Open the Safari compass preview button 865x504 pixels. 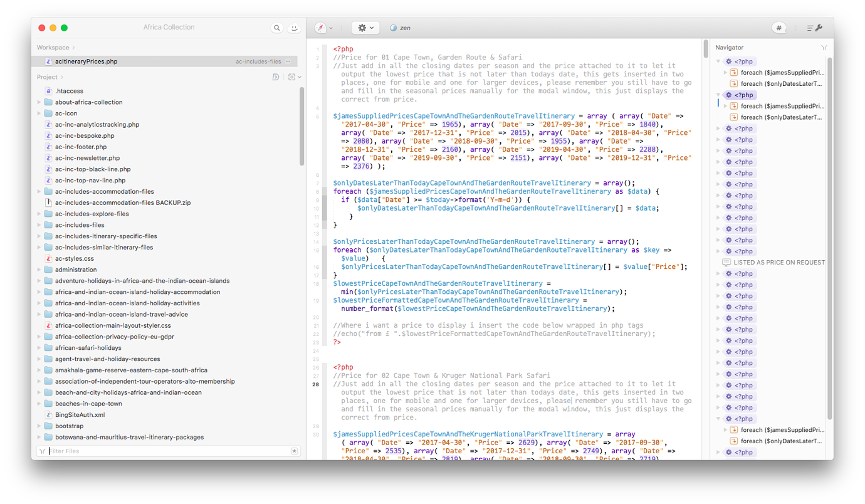[320, 28]
